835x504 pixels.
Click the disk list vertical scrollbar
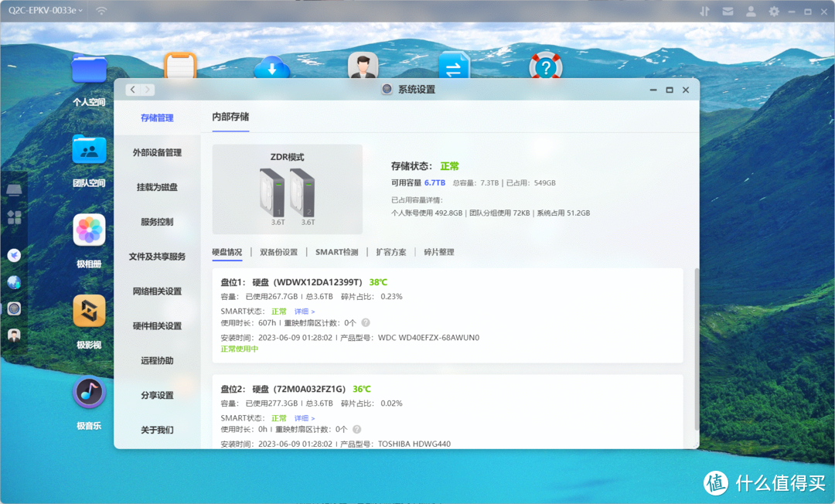point(696,349)
